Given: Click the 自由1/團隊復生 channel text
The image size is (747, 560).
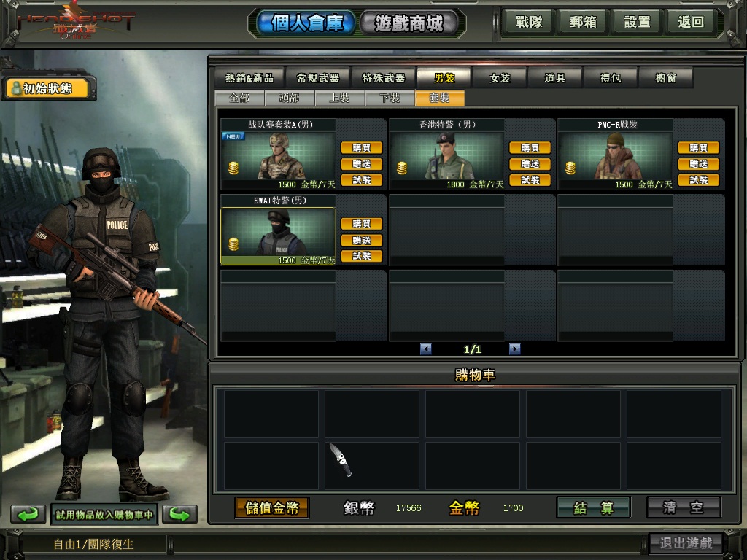Looking at the screenshot, I should click(x=93, y=544).
